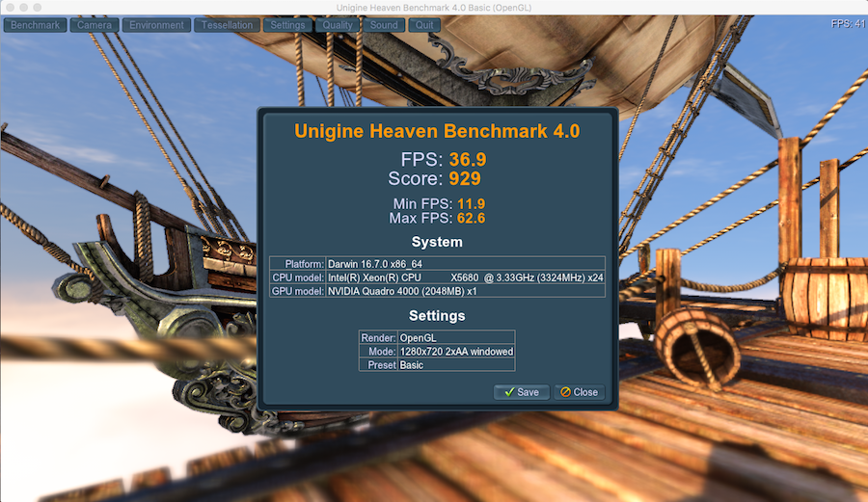Image resolution: width=868 pixels, height=502 pixels.
Task: Click the window title Unigine Heaven Benchmark 4.0 Basic
Action: click(434, 8)
